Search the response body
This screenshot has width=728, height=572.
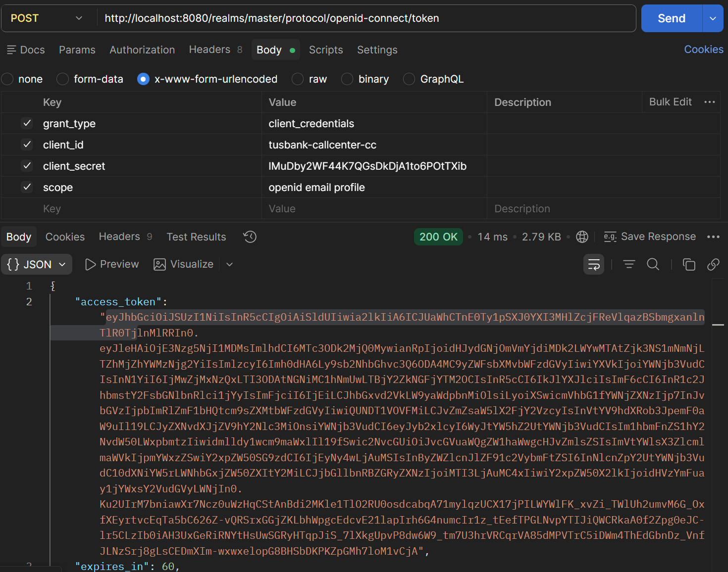653,265
